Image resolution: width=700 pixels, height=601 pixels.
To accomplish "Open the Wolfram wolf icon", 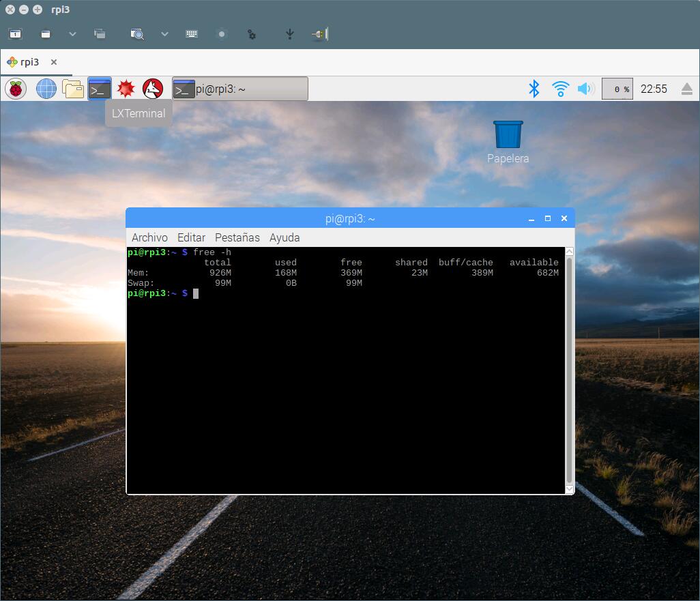I will click(153, 89).
